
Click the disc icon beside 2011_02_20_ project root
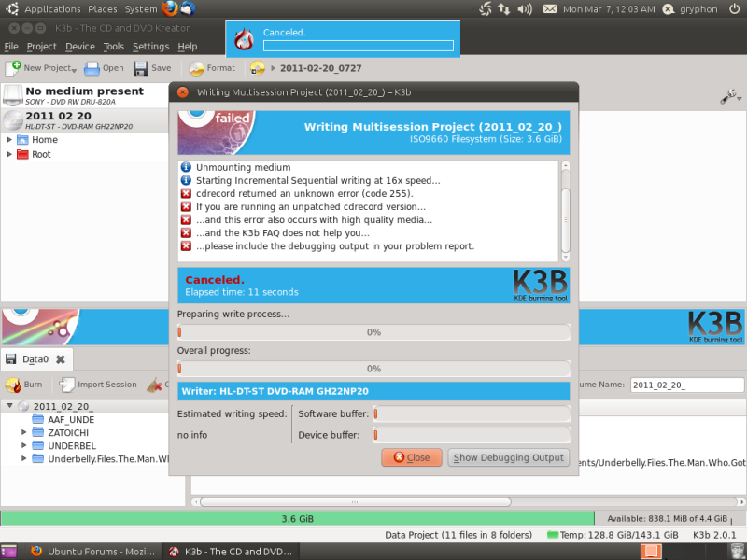[x=23, y=406]
